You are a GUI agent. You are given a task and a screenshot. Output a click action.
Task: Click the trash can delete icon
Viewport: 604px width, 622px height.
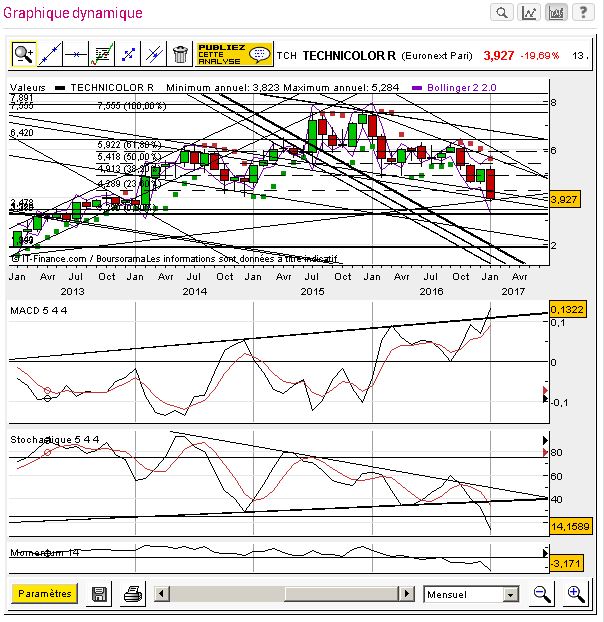pyautogui.click(x=180, y=54)
